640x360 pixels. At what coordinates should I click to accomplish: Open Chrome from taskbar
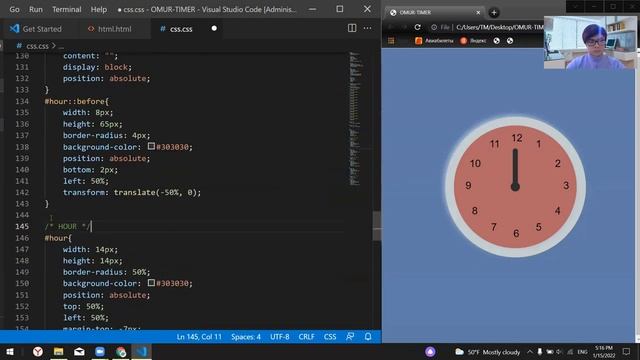[x=121, y=351]
